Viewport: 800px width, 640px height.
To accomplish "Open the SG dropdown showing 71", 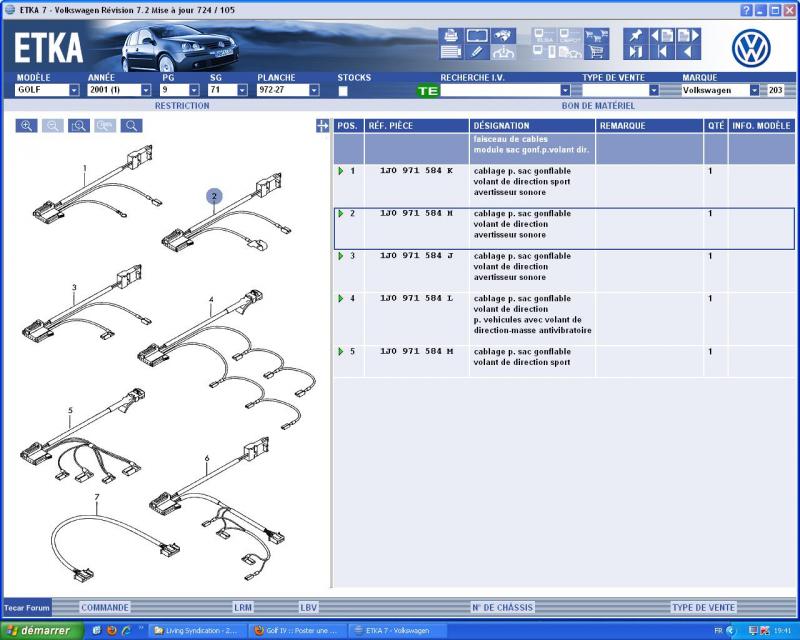I will tap(242, 90).
